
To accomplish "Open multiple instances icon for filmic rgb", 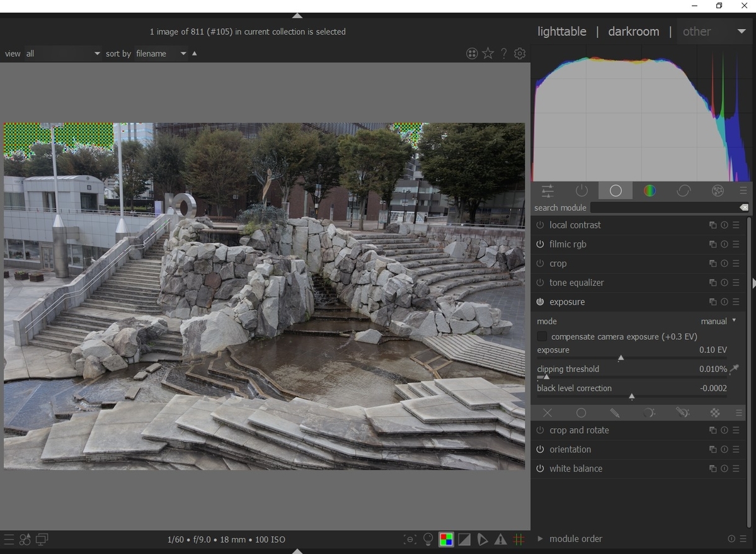I will click(713, 244).
